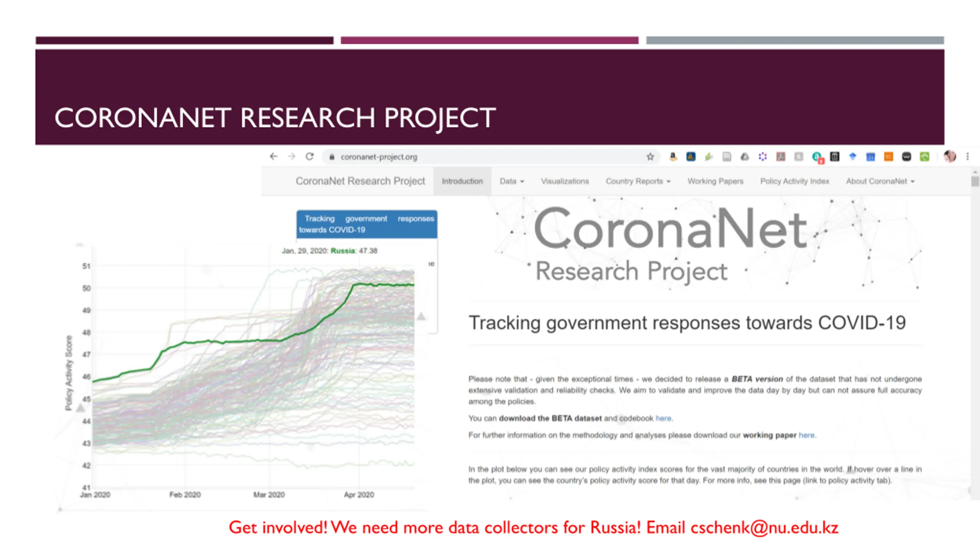Click the blue diamond extension icon
This screenshot has width=980, height=551.
pos(853,156)
